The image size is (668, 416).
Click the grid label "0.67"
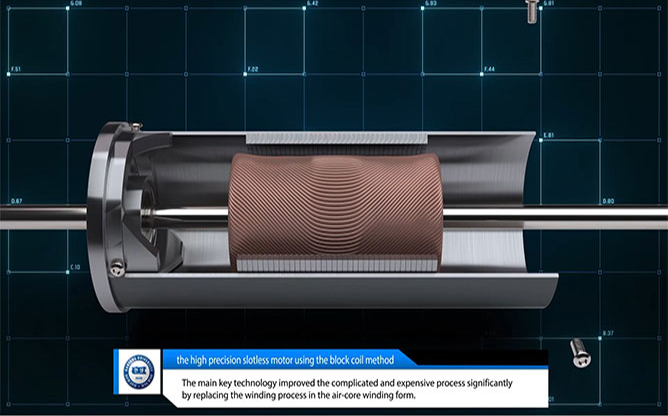(17, 201)
